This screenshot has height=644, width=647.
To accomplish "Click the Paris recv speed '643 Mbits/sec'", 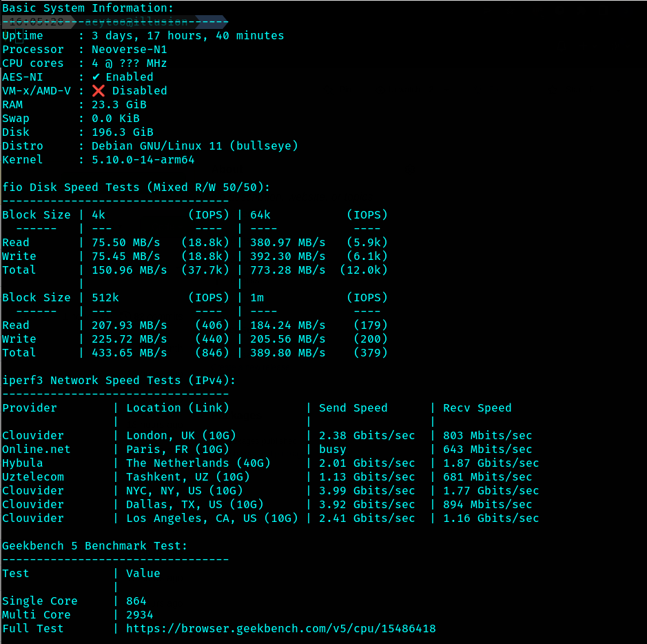I will point(488,450).
